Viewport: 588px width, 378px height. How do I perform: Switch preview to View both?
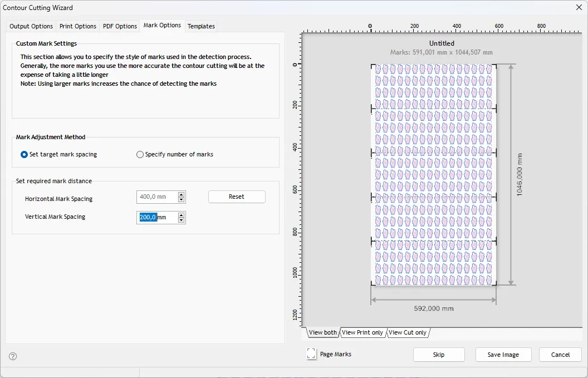click(x=322, y=332)
